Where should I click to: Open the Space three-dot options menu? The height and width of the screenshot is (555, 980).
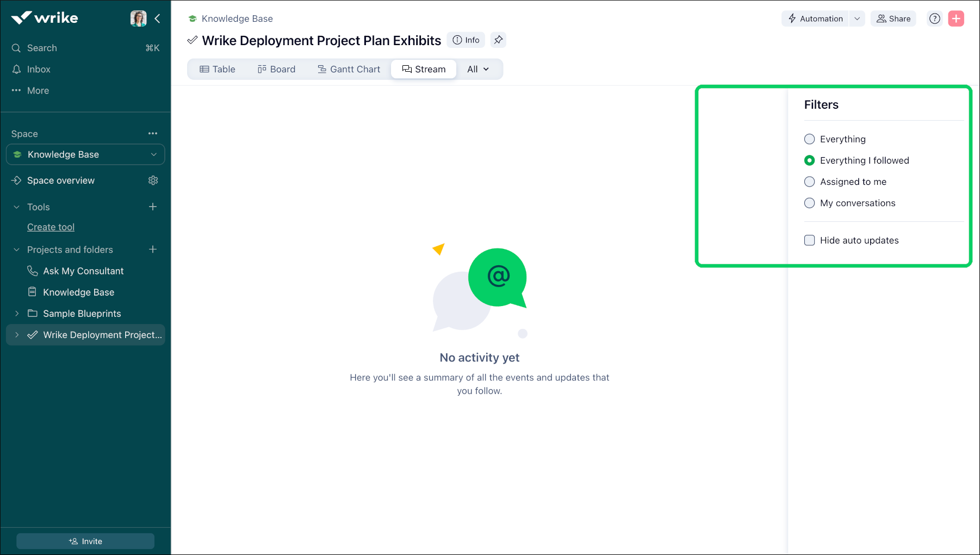coord(153,134)
